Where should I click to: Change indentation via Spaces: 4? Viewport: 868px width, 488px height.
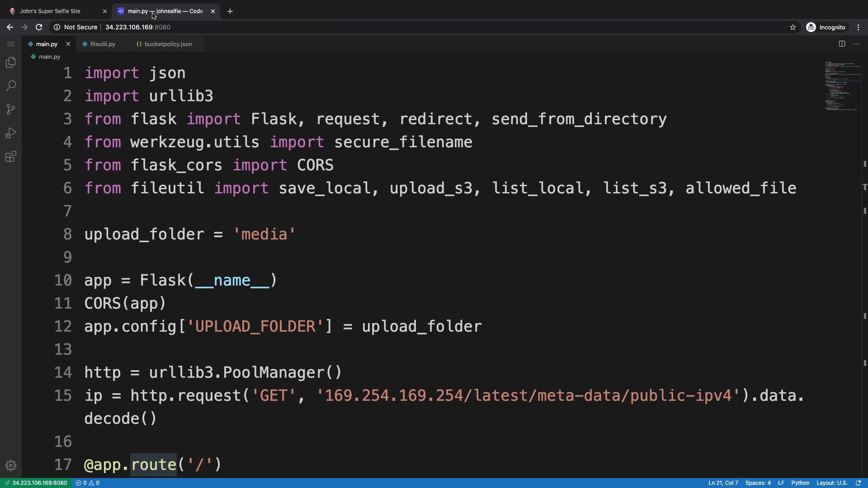(x=758, y=483)
